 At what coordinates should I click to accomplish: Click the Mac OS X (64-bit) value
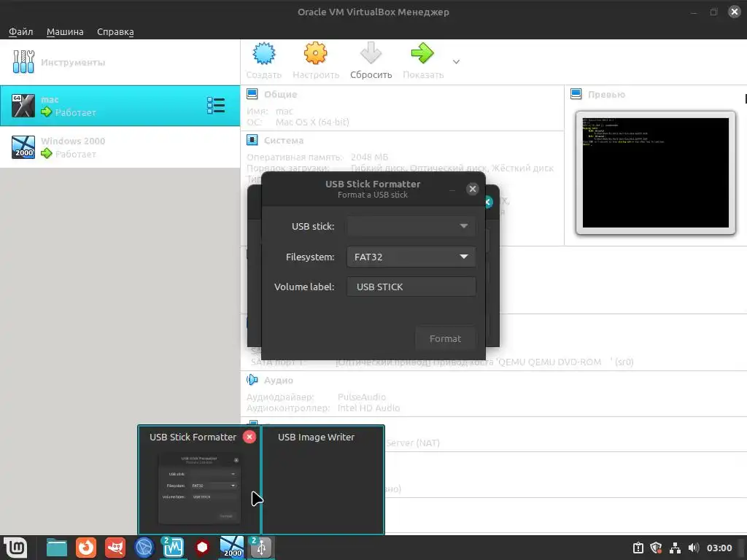[x=312, y=122]
